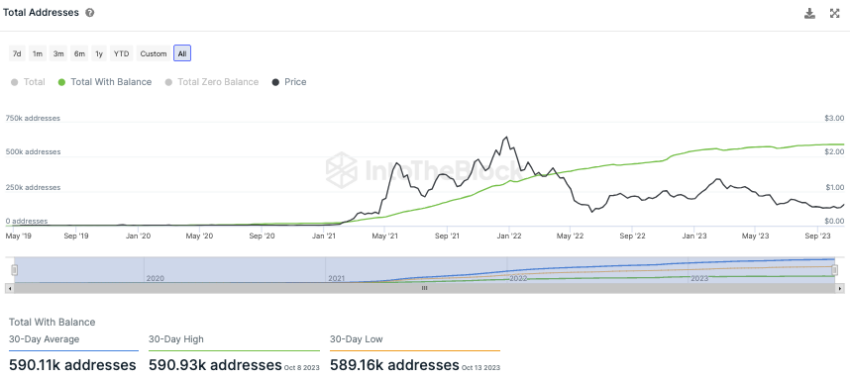Select the All time range
Viewport: 850px width, 379px height.
tap(182, 54)
